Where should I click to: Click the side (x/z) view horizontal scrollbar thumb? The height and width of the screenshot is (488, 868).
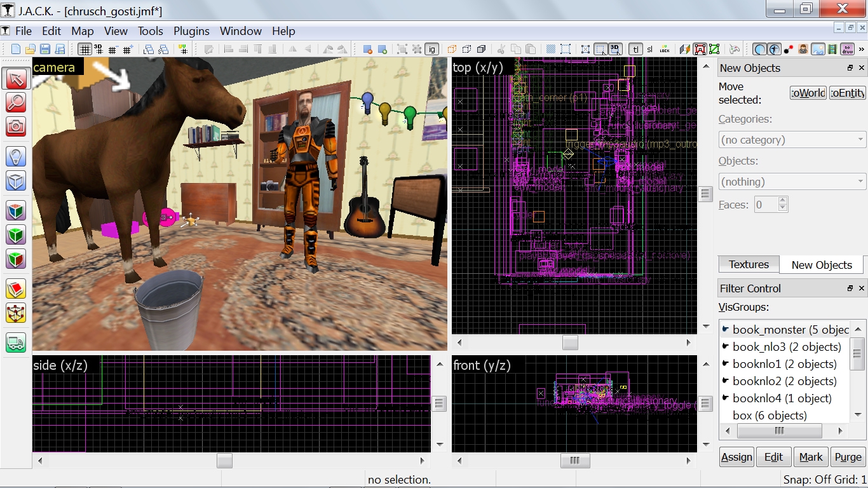tap(224, 461)
